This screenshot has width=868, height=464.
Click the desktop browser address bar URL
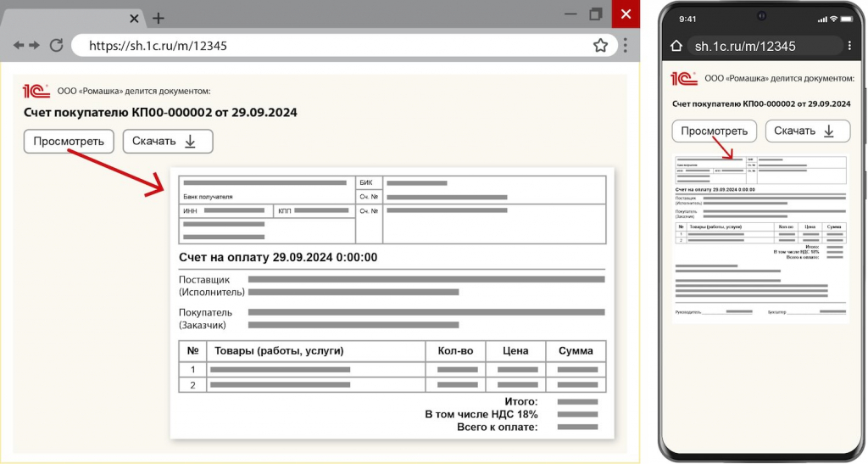click(158, 46)
